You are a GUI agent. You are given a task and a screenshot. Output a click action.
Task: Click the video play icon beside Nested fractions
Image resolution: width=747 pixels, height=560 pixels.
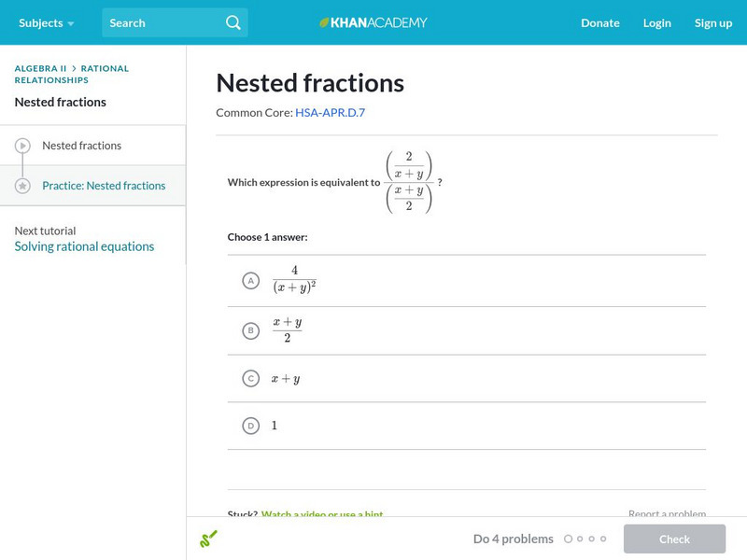22,146
